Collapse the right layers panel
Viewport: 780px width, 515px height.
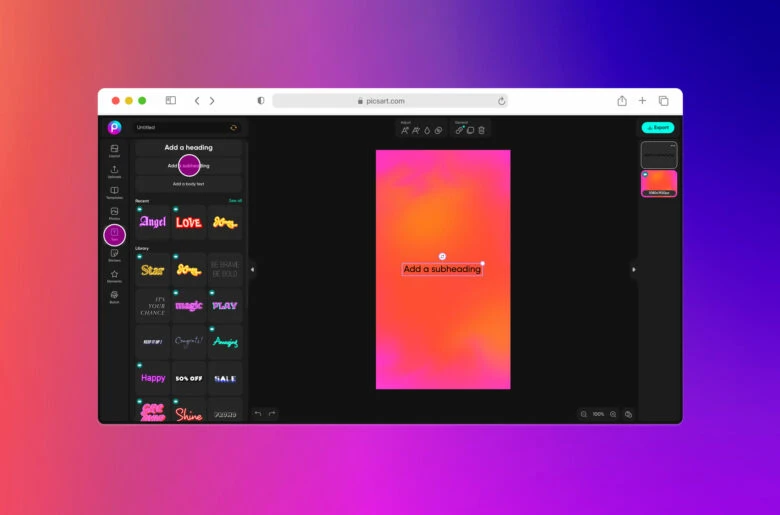click(633, 269)
